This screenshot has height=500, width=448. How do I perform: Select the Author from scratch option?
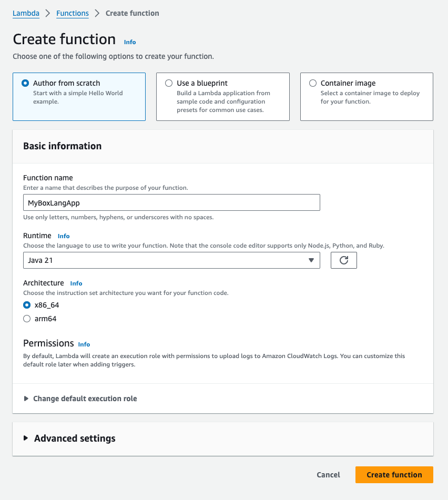tap(25, 83)
